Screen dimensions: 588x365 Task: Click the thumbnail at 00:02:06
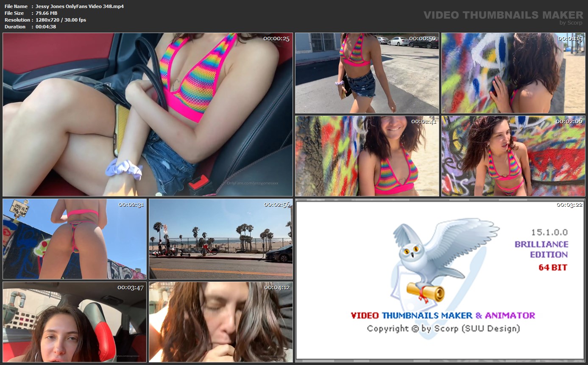click(x=513, y=156)
